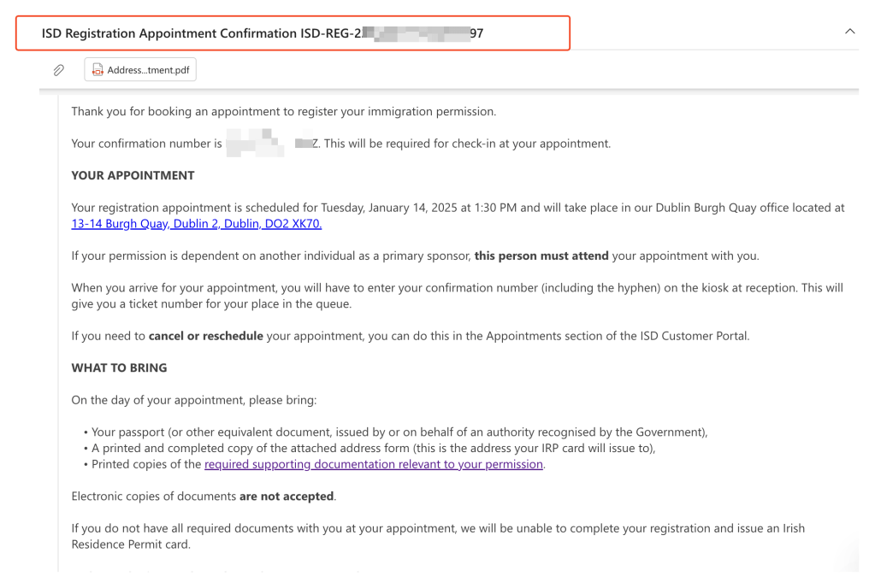Open the 13-14 Burgh Quay address link
The image size is (875, 588).
[196, 224]
